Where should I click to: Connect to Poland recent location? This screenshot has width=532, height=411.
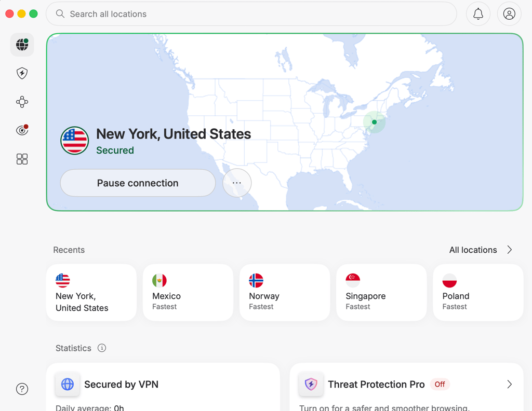(x=478, y=292)
